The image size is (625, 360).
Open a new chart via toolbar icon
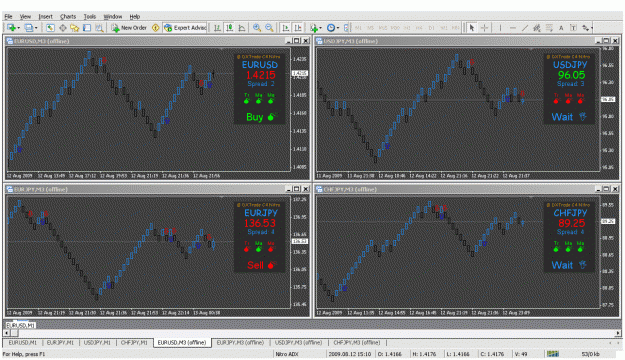[11, 28]
